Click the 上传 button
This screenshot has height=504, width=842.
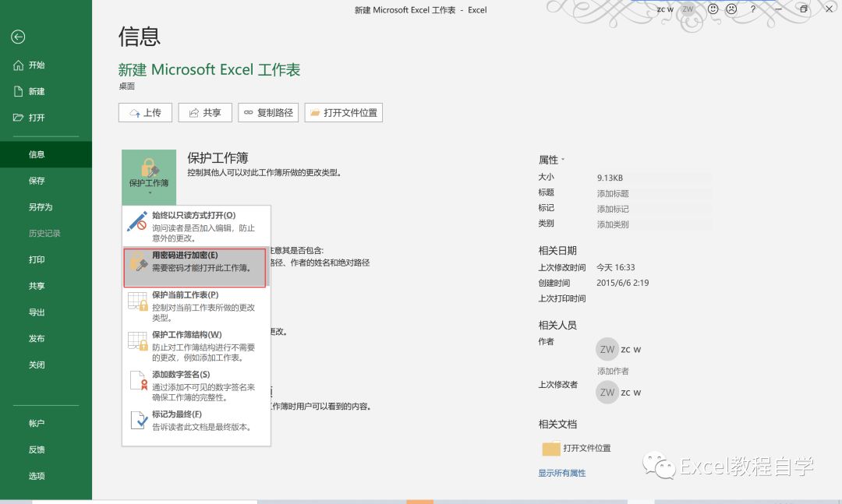click(145, 113)
